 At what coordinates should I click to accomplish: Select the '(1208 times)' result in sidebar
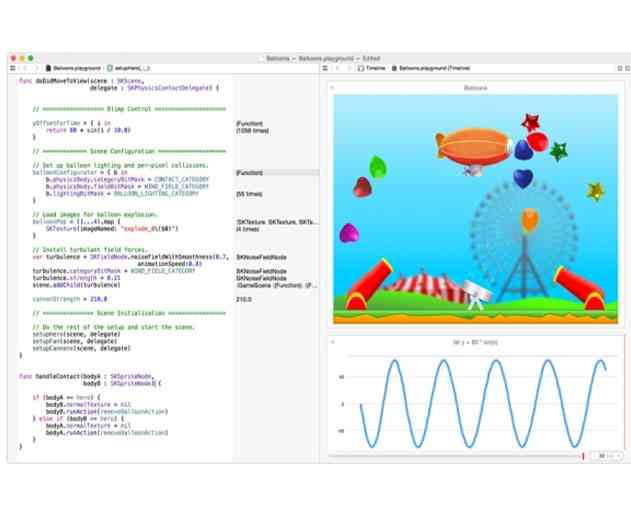point(252,131)
